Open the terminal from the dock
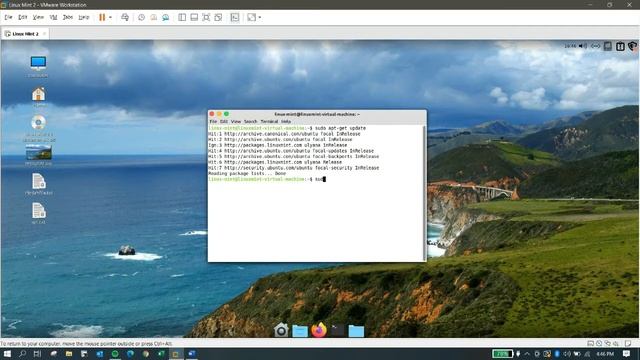640x360 pixels. pyautogui.click(x=338, y=330)
